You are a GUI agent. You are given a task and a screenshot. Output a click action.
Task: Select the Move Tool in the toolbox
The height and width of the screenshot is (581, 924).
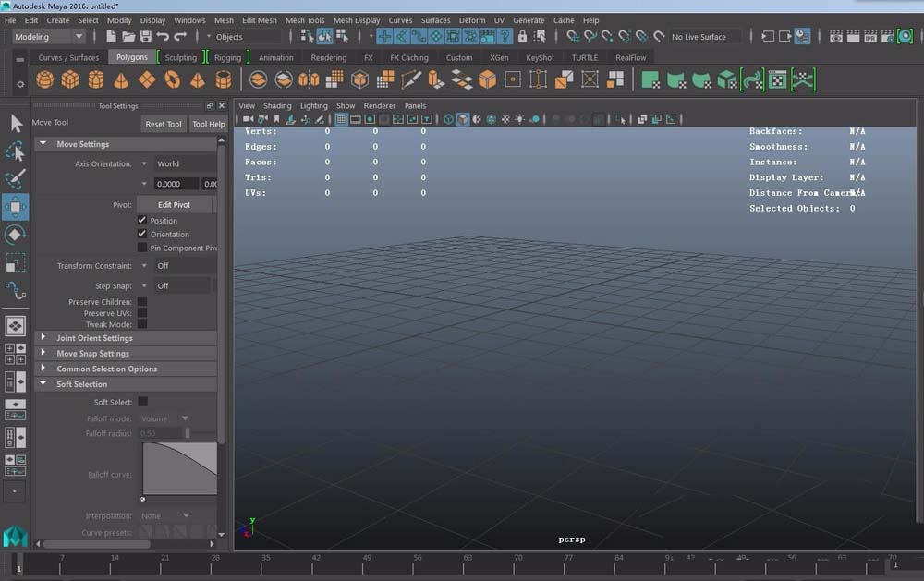click(16, 206)
